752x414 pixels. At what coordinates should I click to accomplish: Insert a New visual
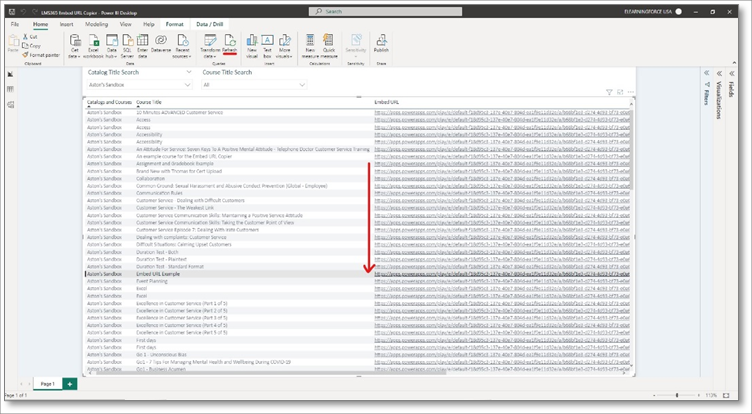252,44
